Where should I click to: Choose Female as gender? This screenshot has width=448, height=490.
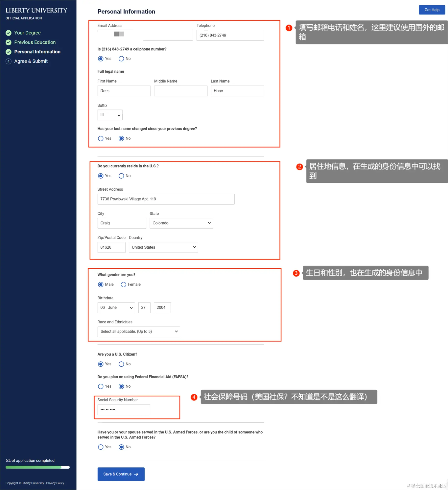pyautogui.click(x=123, y=284)
